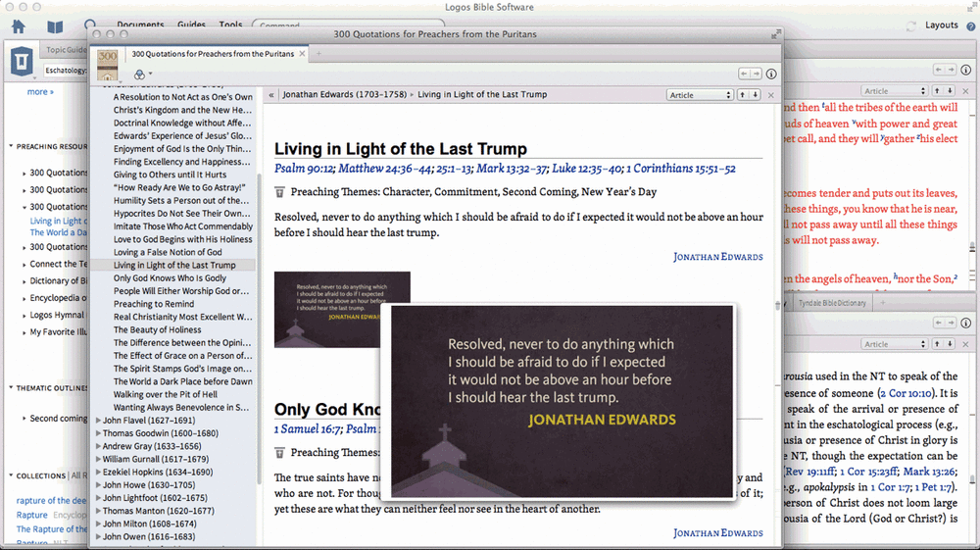
Task: Go back in Quotations window history
Action: point(744,74)
